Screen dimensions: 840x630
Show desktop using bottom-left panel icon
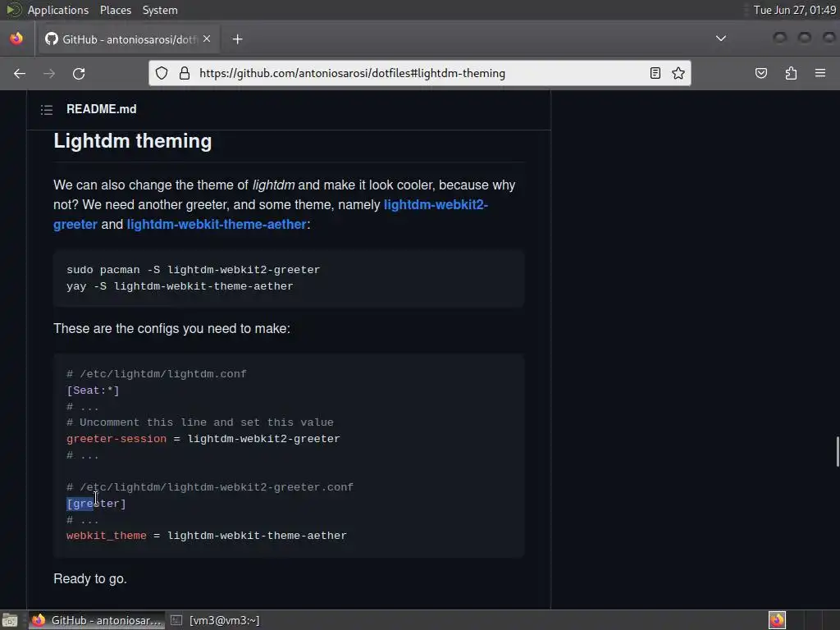[9, 620]
